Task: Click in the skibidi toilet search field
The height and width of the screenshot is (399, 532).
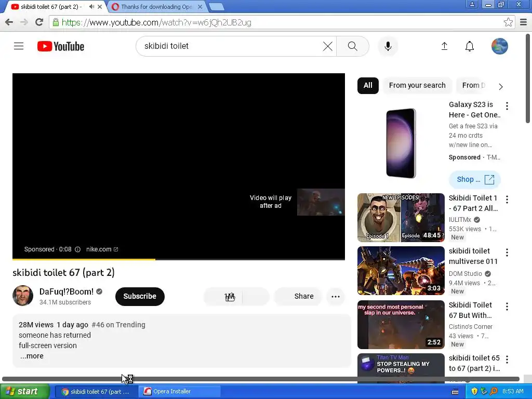Action: (231, 46)
